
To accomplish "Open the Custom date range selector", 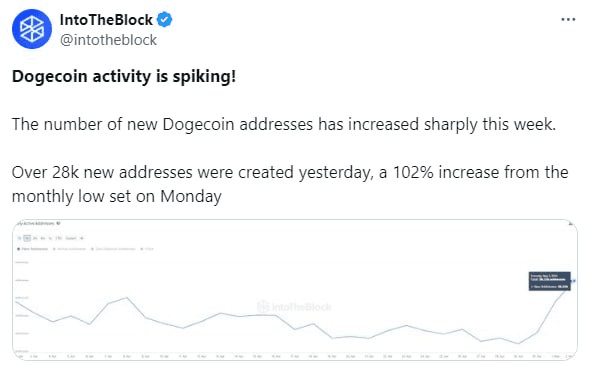I will (x=71, y=238).
